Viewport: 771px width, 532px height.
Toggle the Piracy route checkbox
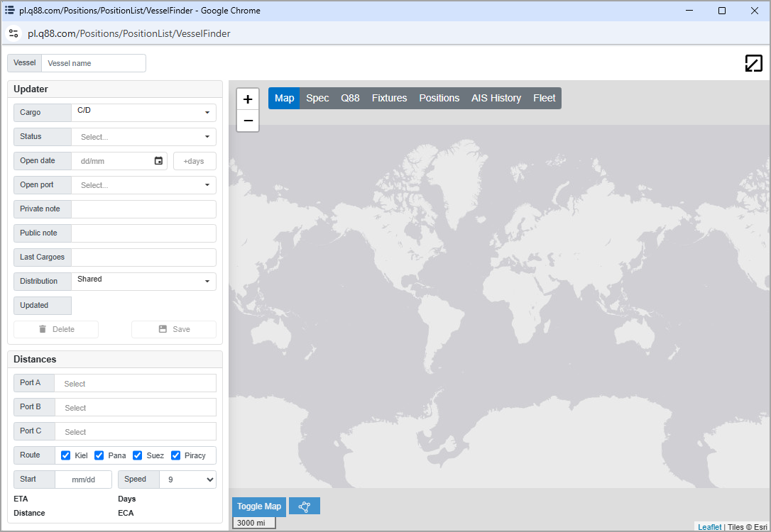pos(175,455)
